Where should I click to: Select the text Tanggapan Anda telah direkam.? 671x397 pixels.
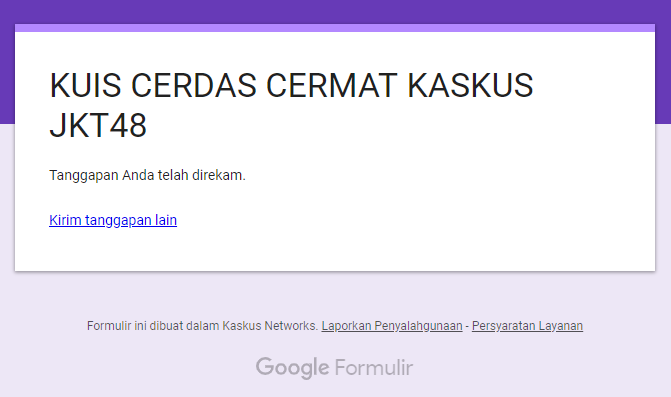point(147,175)
